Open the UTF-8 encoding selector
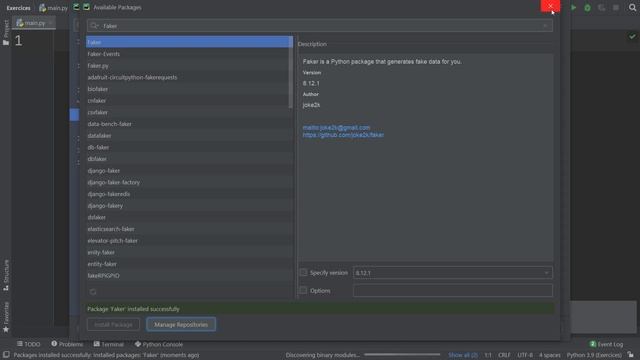This screenshot has height=360, width=640. point(525,355)
